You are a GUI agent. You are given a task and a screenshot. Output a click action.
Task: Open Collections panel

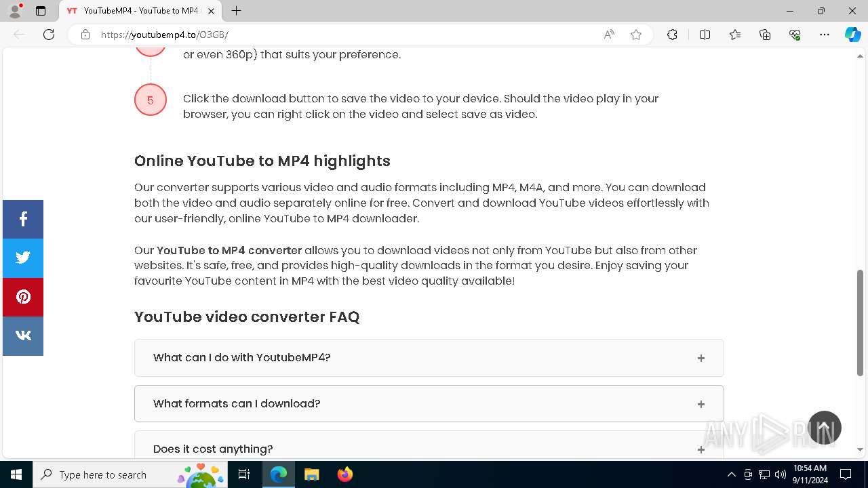pyautogui.click(x=765, y=35)
